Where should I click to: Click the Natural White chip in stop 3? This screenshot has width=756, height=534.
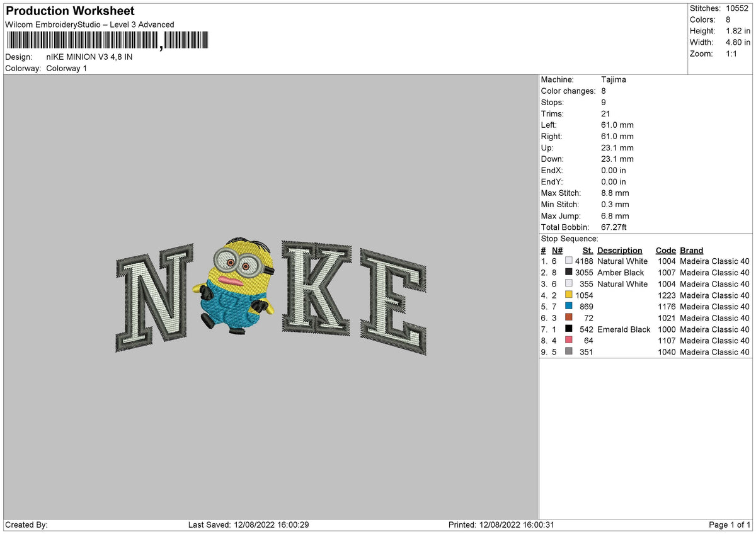[x=569, y=284]
